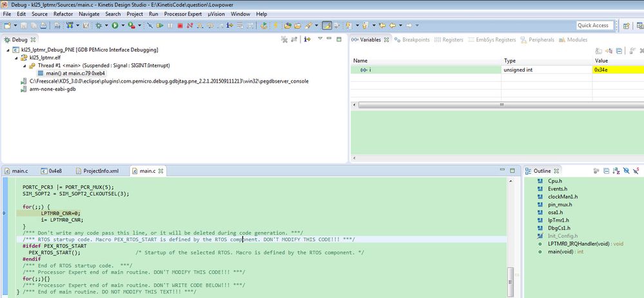This screenshot has height=298, width=644.
Task: Select the main() at main.c:79 stack frame
Action: coord(71,73)
